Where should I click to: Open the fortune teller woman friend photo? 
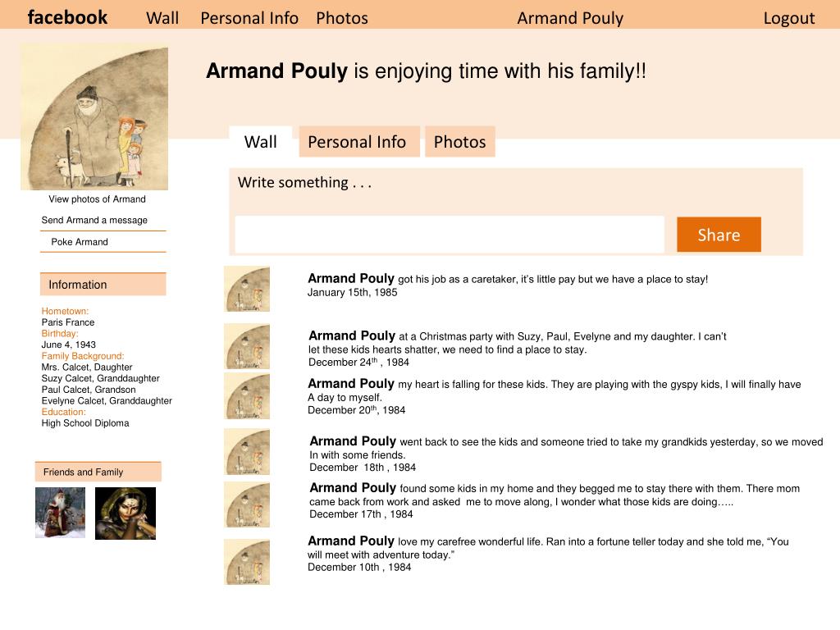[126, 514]
